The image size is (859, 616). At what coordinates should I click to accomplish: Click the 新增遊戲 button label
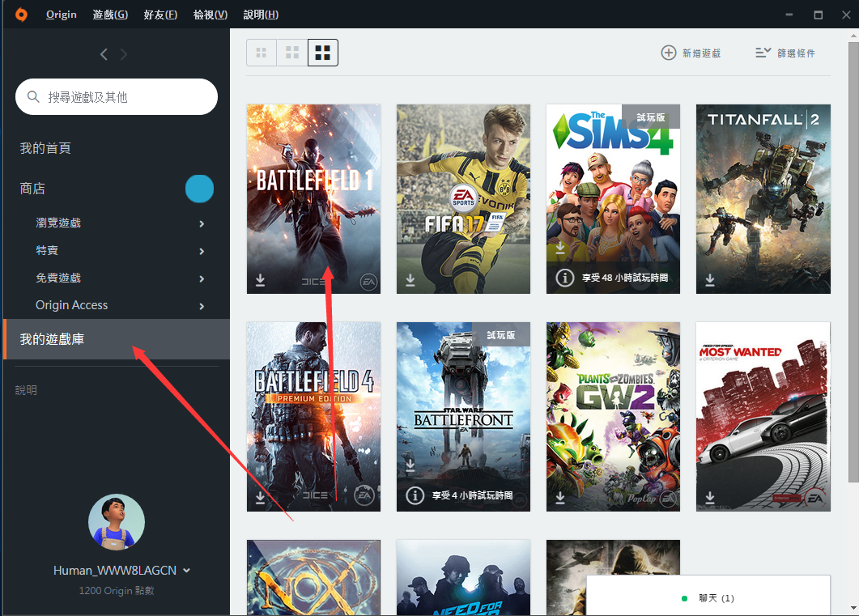coord(701,53)
